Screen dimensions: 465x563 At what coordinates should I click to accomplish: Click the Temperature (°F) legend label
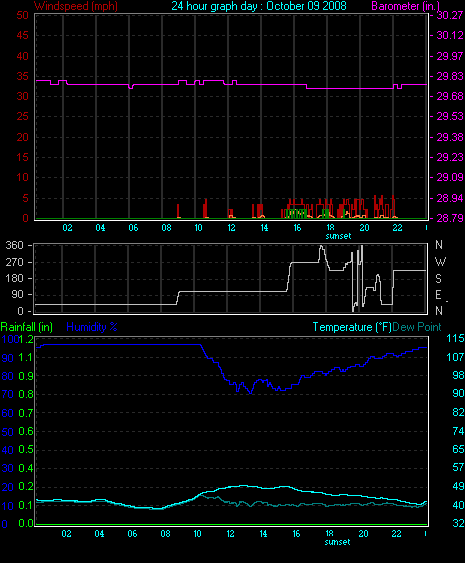(x=352, y=327)
